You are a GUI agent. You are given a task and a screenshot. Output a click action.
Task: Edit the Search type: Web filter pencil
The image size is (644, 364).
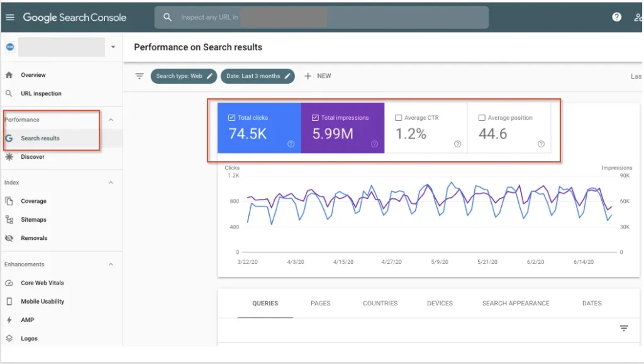point(210,76)
